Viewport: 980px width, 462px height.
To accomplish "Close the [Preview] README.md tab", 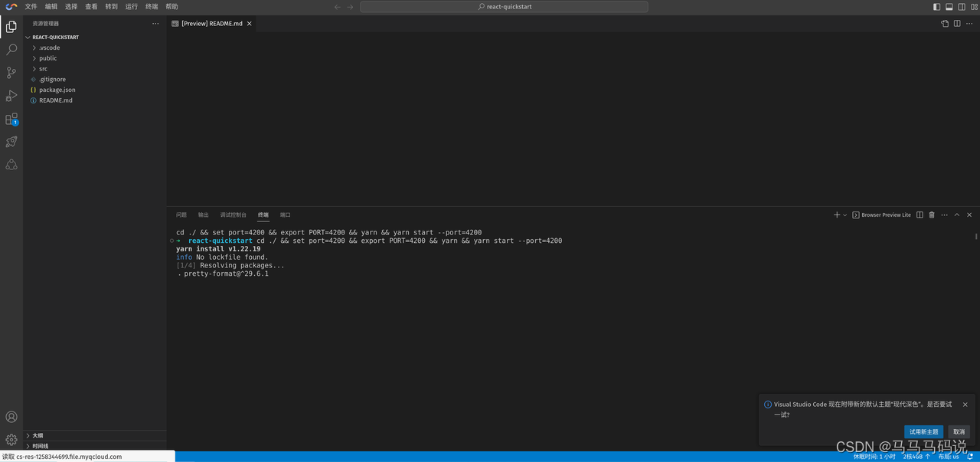I will (250, 24).
